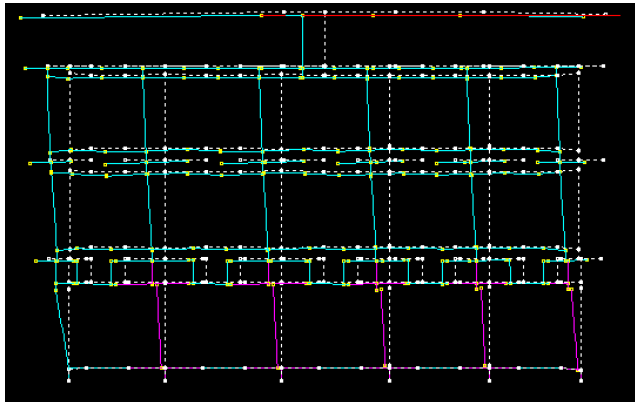Click the yellow node atop the top-center cyan member
This screenshot has height=405, width=640.
point(302,15)
